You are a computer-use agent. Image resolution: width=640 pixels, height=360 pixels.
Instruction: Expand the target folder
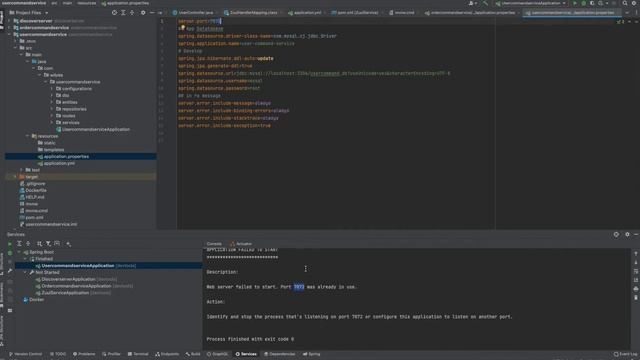pos(16,177)
